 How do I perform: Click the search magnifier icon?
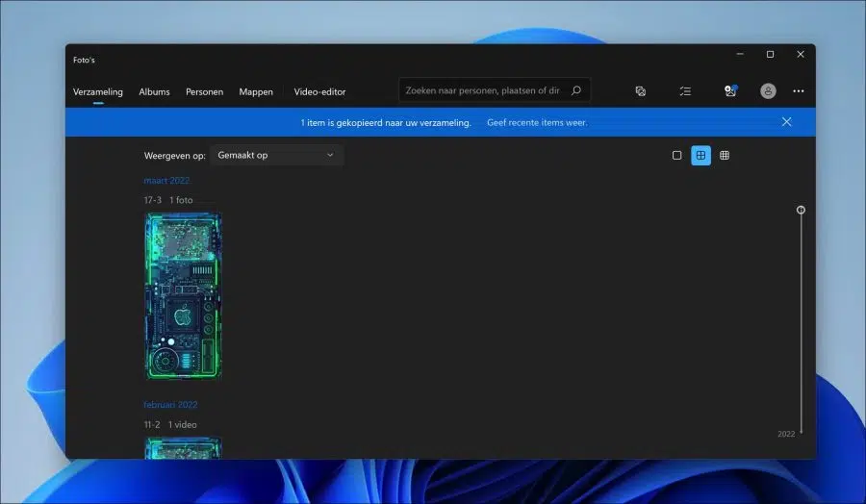tap(576, 90)
